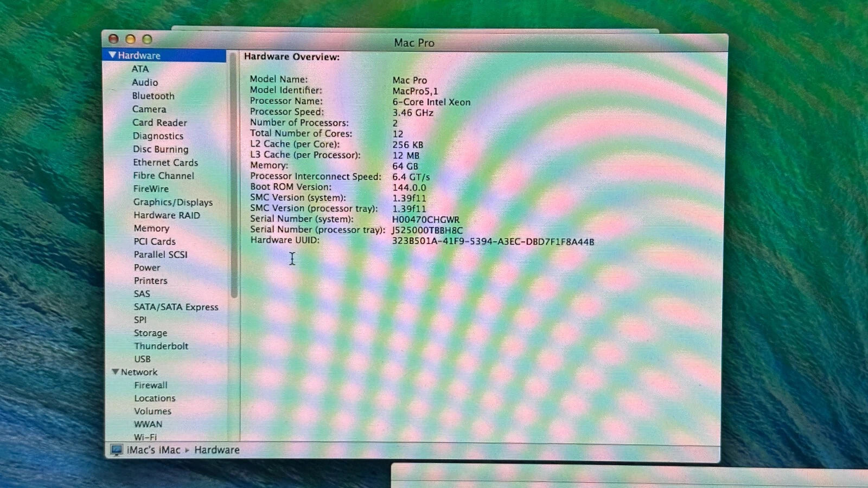Screen dimensions: 868x488
Task: Open the Parallel SCSI section
Action: 161,254
